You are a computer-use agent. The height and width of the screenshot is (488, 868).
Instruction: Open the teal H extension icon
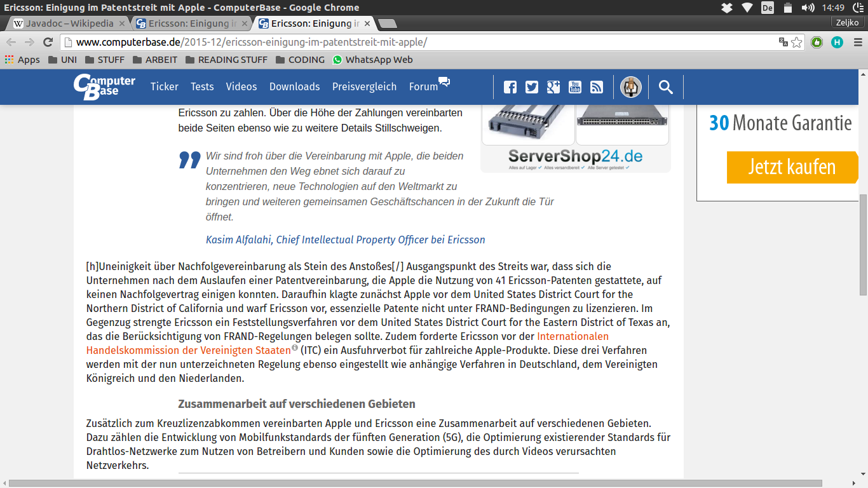pos(837,43)
